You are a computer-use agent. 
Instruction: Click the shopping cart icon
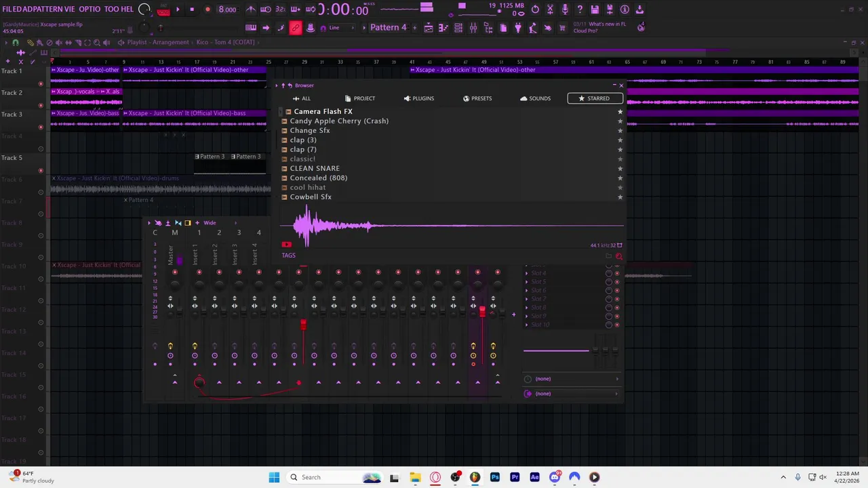click(x=561, y=28)
